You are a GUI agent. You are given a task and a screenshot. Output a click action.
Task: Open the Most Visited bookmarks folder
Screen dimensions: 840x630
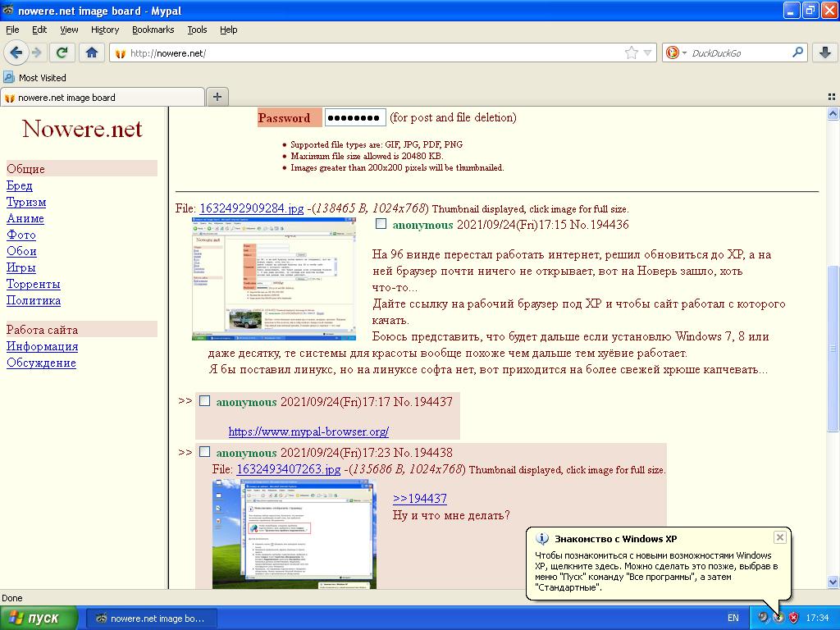pos(34,78)
